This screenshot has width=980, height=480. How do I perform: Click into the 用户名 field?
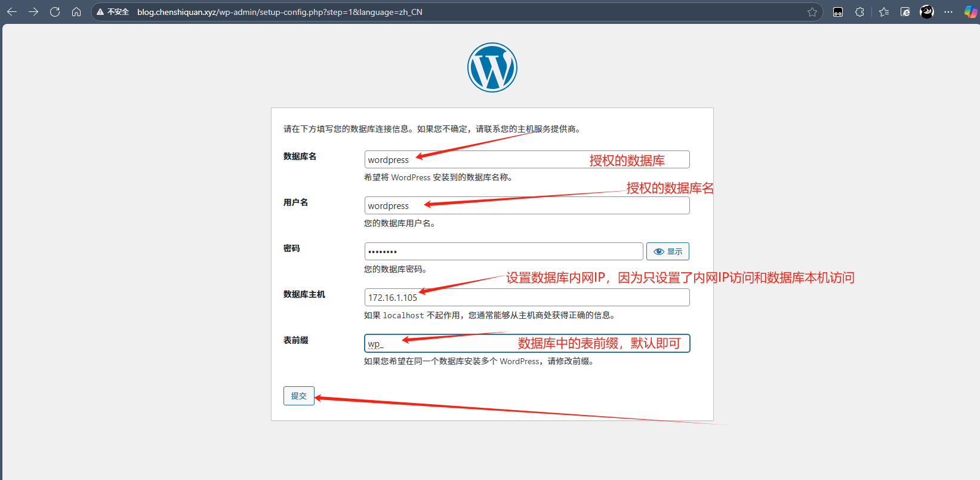pyautogui.click(x=527, y=205)
